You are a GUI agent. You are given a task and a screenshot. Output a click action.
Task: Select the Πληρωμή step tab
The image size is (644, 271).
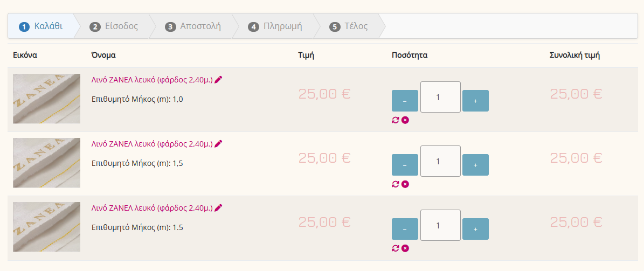[275, 26]
